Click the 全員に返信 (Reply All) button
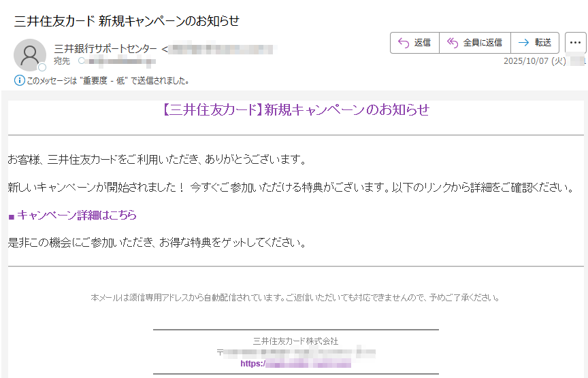 475,43
